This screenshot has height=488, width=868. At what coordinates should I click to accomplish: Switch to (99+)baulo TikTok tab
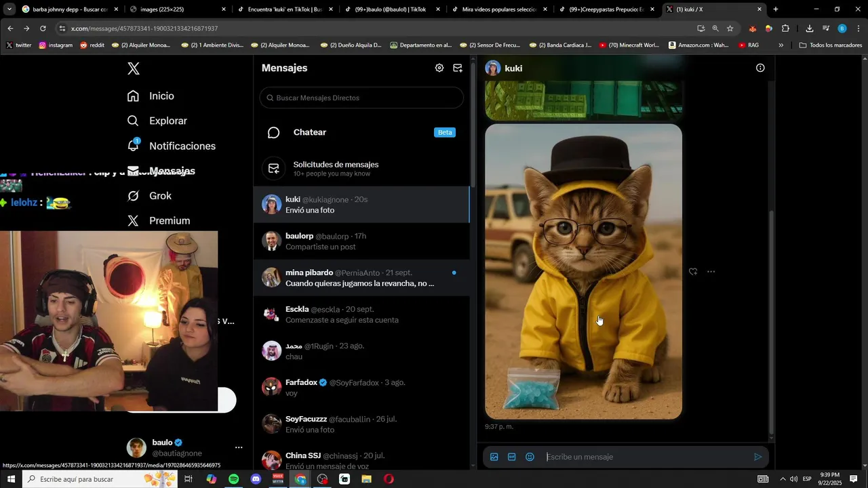[392, 9]
